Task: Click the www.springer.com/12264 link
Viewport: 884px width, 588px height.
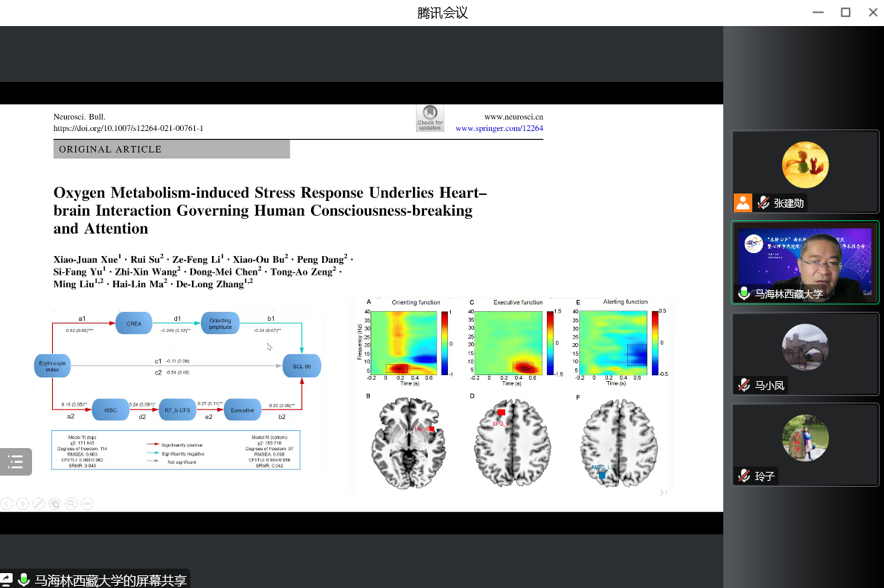Action: tap(499, 128)
